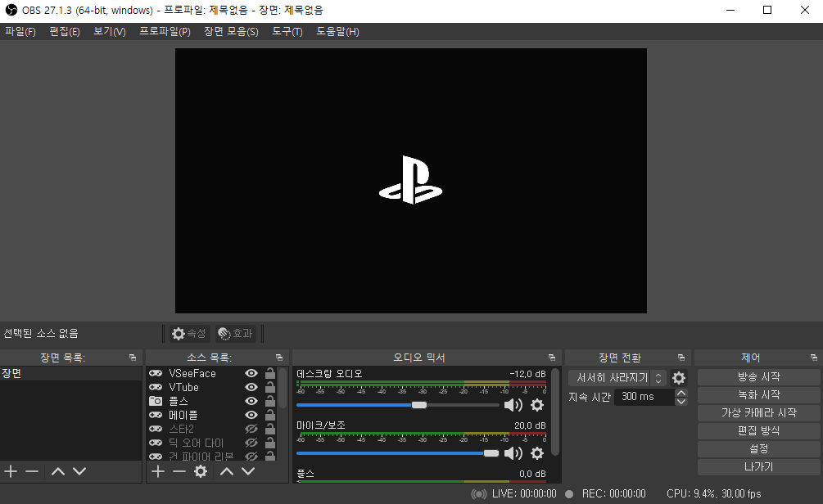Lock the VSeeFace source
Screen dimensions: 823x504
(x=269, y=373)
